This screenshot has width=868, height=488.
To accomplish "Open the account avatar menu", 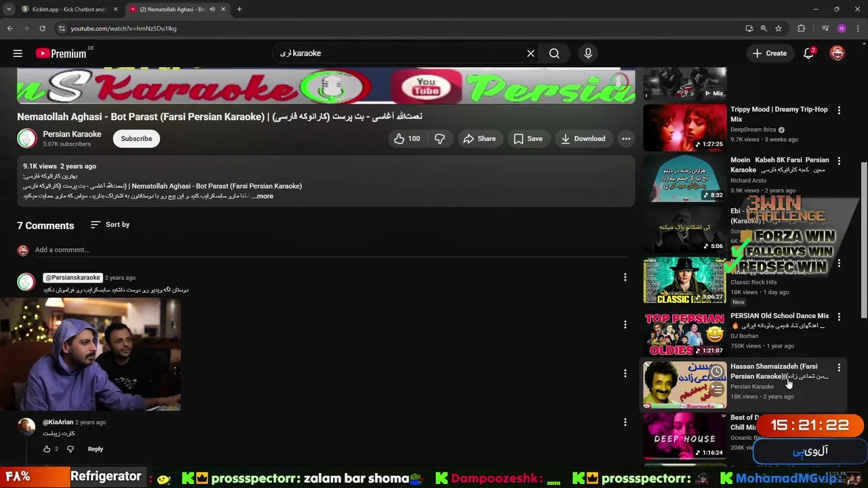I will (x=837, y=53).
